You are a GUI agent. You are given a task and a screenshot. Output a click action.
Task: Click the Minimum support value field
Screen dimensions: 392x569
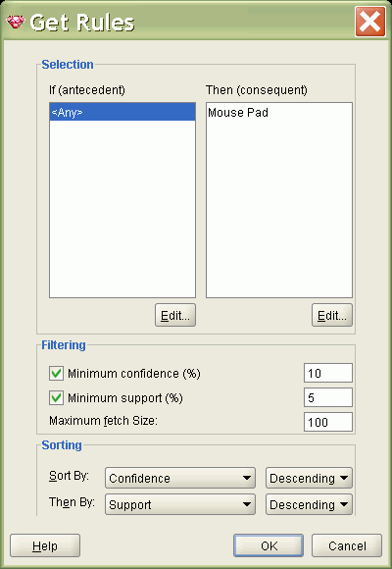pos(328,397)
